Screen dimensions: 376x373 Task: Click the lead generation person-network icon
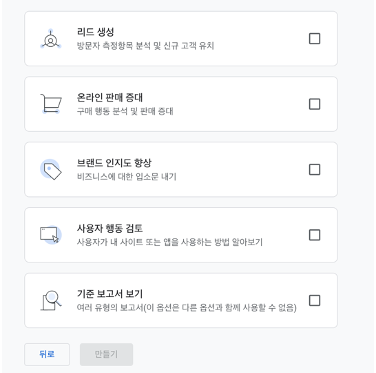[x=51, y=39]
